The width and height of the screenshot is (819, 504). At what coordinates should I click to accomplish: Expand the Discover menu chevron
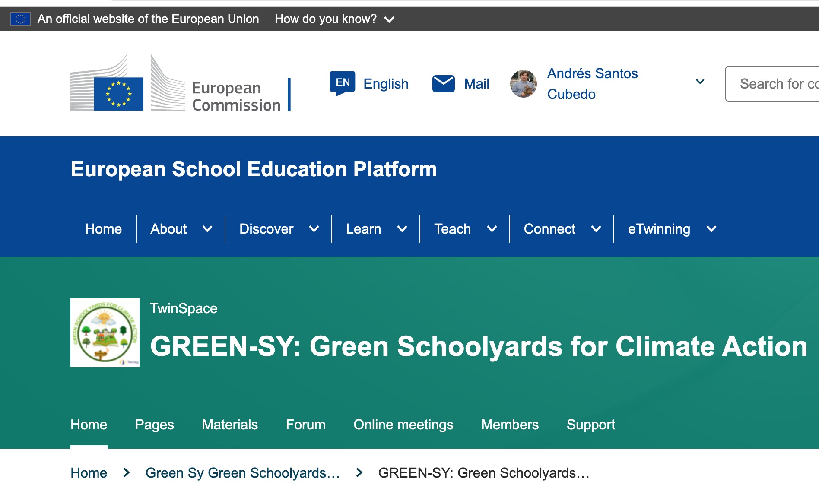click(314, 229)
